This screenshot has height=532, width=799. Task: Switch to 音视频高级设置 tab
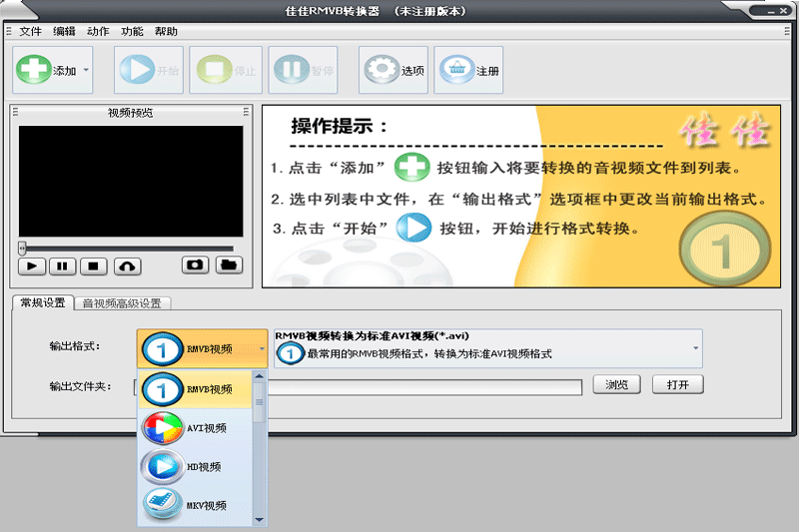click(122, 303)
